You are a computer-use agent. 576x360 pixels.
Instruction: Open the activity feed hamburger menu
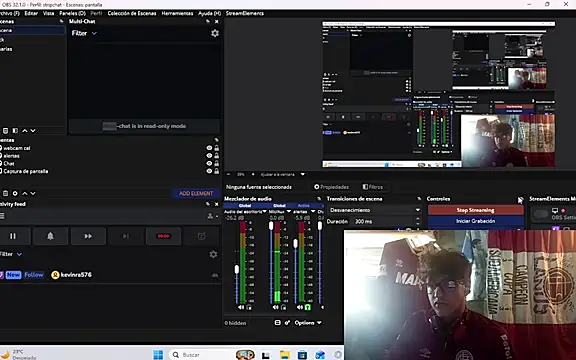coord(2,216)
